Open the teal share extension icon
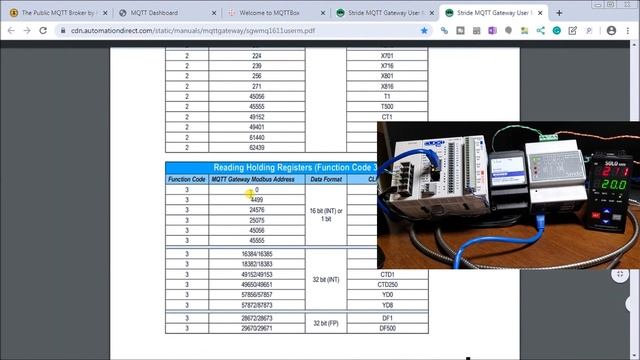Viewport: 640px width, 360px height. 540,31
